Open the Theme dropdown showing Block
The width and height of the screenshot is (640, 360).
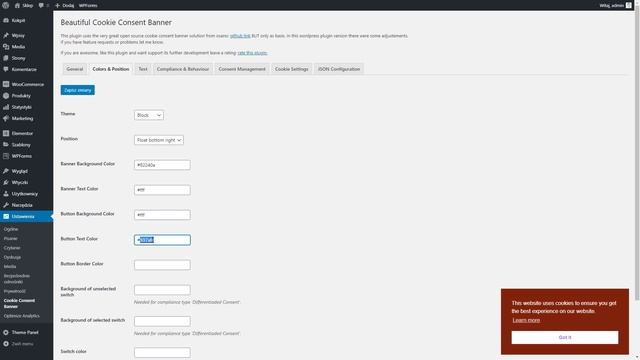click(149, 115)
